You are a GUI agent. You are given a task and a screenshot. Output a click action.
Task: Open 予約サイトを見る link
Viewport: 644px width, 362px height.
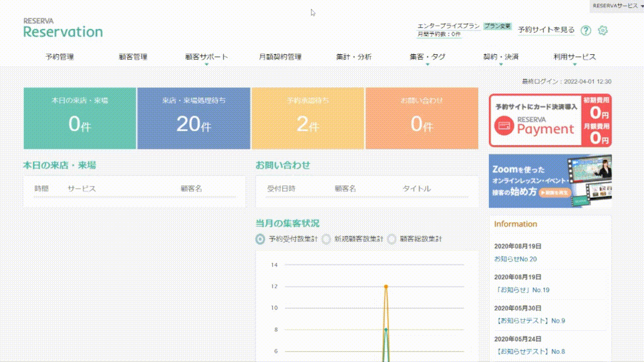546,30
